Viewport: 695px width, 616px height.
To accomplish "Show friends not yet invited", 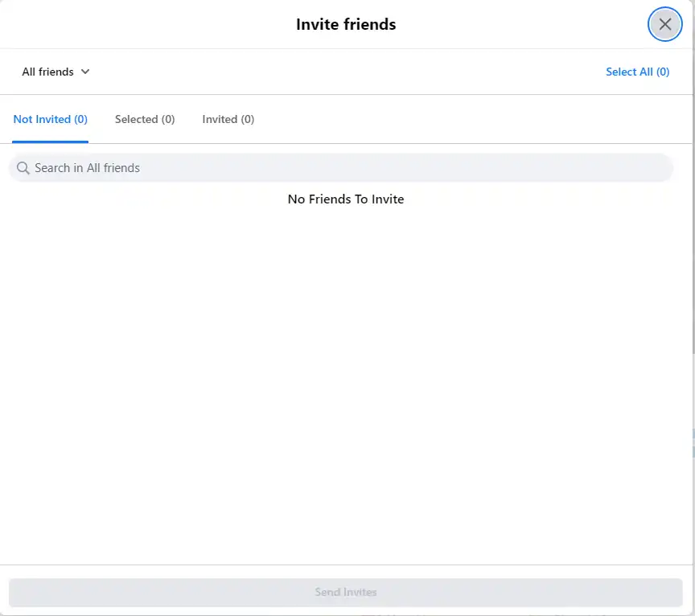I will click(50, 119).
